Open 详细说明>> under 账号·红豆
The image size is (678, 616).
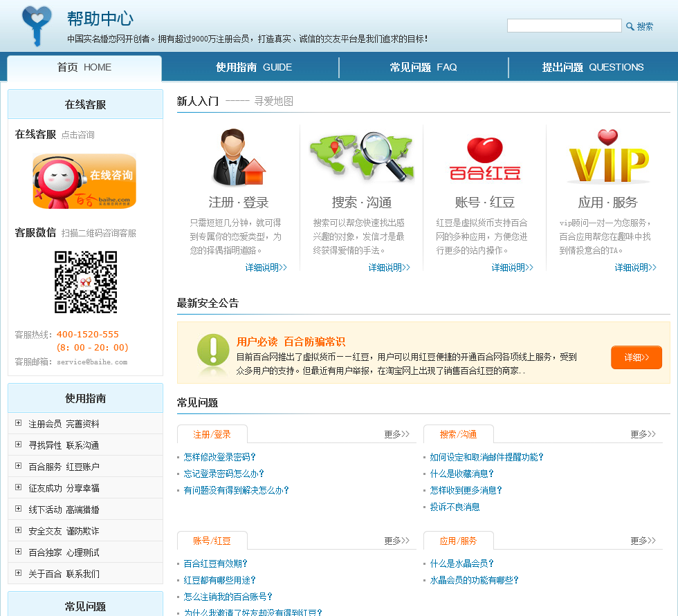coord(513,268)
